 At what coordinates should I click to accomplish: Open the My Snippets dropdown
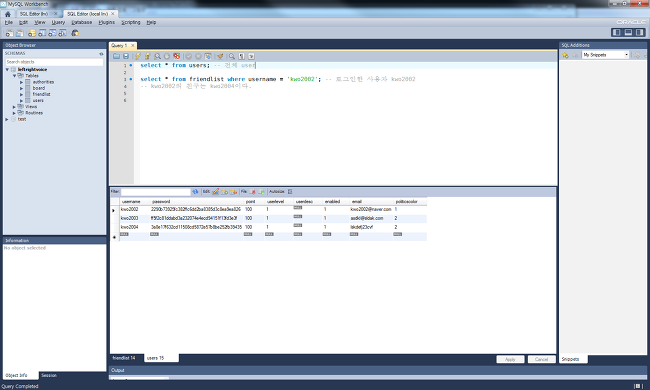(606, 55)
